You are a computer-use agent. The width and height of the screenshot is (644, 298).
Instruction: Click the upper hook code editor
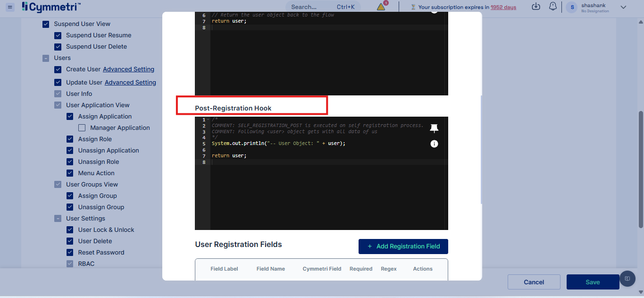click(x=321, y=53)
